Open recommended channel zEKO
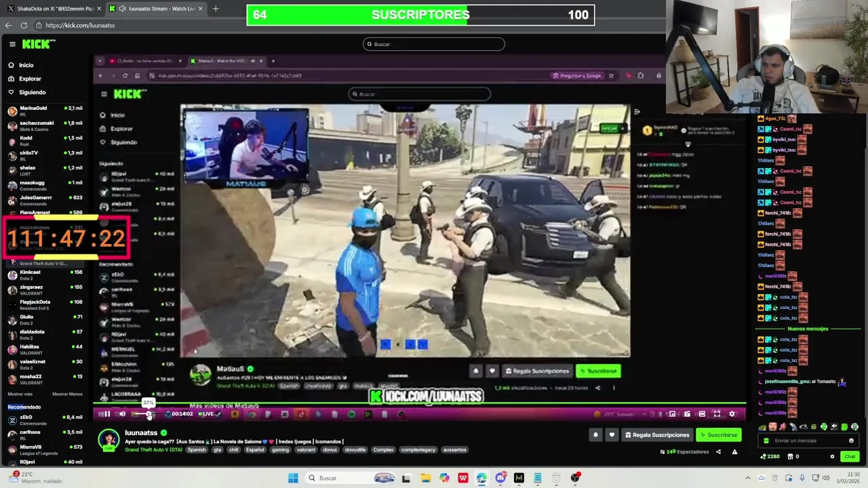This screenshot has height=488, width=868. (45, 420)
